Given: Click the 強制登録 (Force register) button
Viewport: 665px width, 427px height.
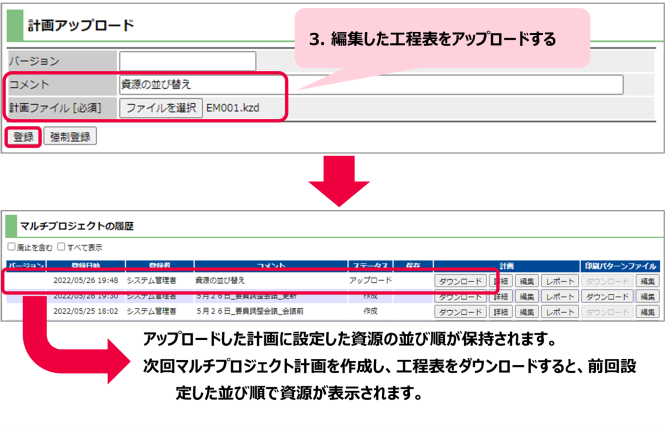Looking at the screenshot, I should click(70, 136).
